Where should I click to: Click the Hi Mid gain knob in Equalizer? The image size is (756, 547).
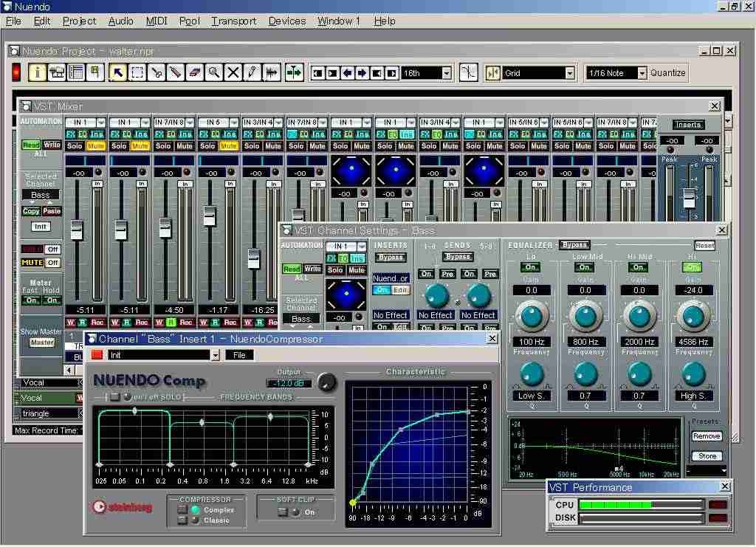[639, 316]
